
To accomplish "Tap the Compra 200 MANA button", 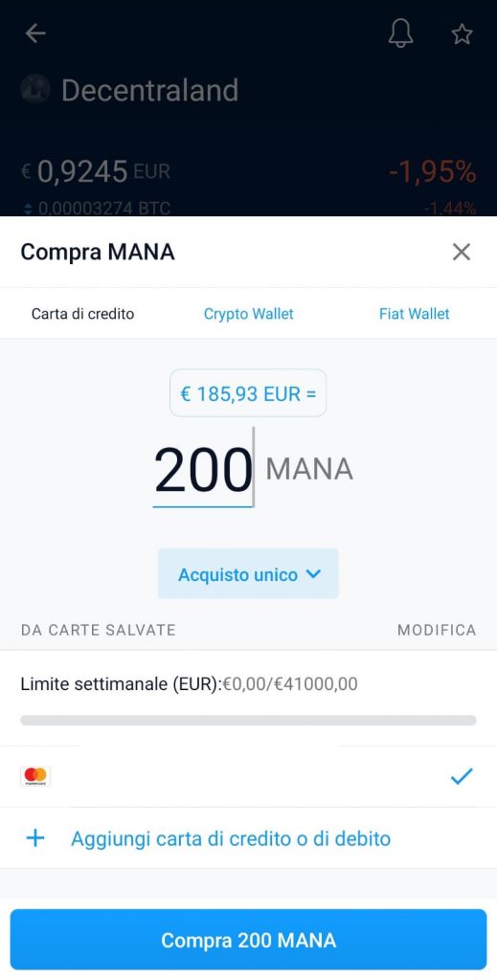I will (x=248, y=940).
